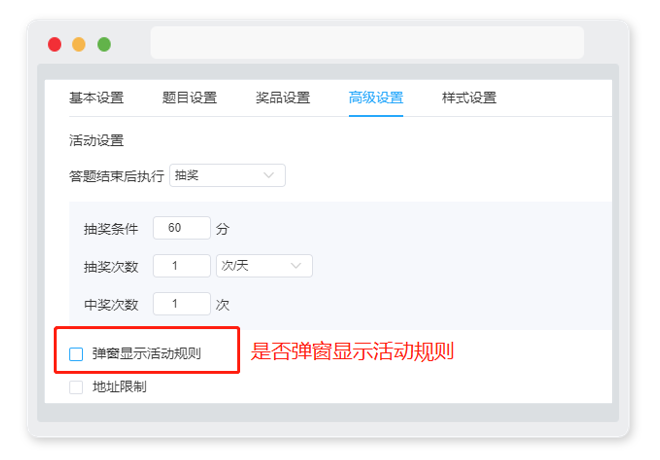The image size is (660, 460).
Task: Focus the 中奖次数 input field
Action: 182,303
